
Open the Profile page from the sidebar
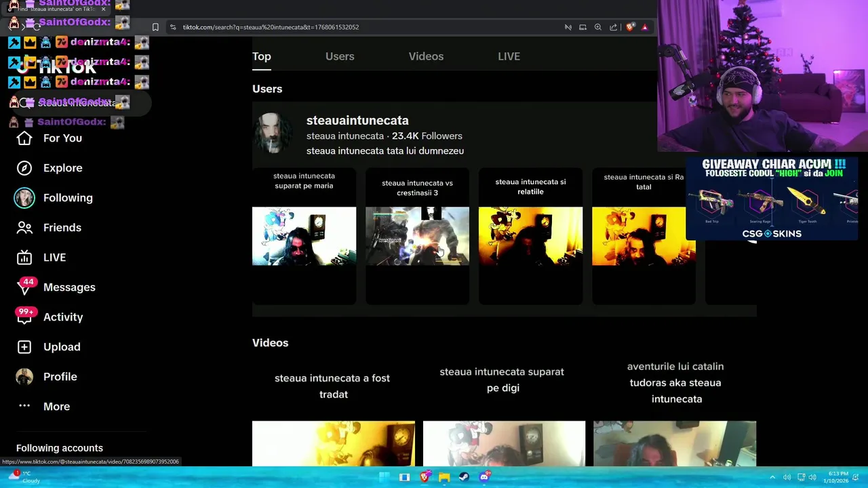(46, 377)
